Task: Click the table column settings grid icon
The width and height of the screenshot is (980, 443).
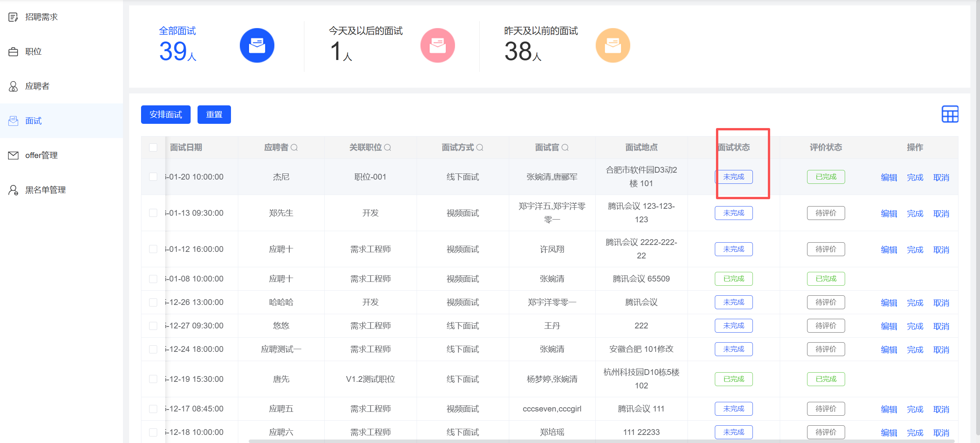Action: [x=950, y=114]
